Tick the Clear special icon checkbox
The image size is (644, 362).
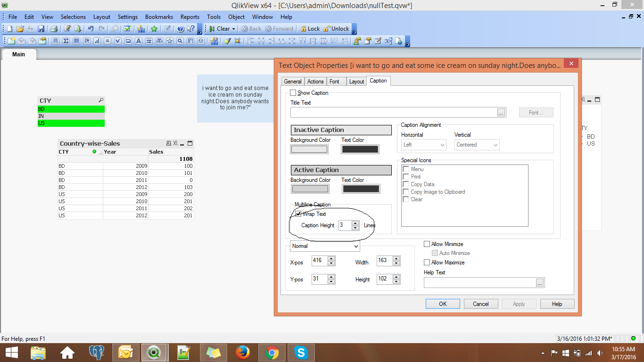click(x=405, y=199)
